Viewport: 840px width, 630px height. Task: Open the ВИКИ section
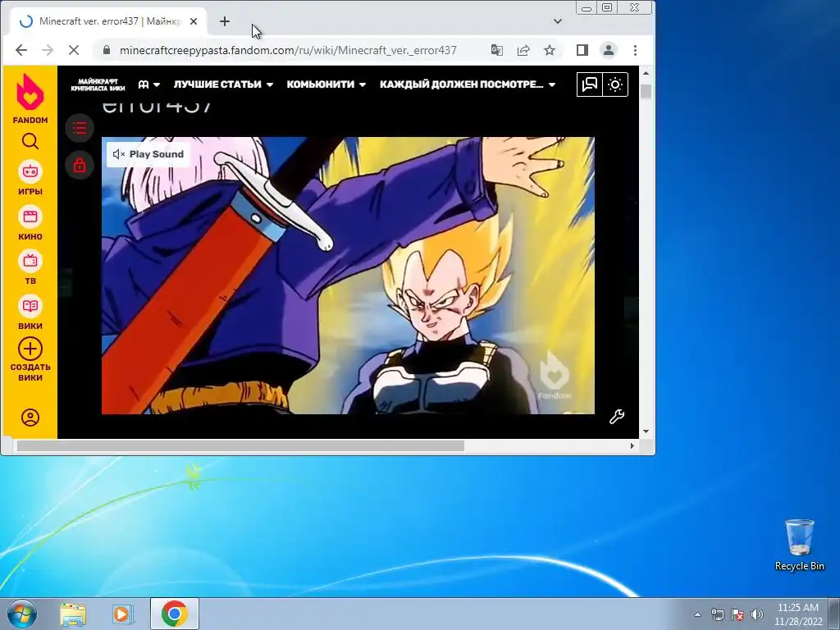click(x=30, y=313)
